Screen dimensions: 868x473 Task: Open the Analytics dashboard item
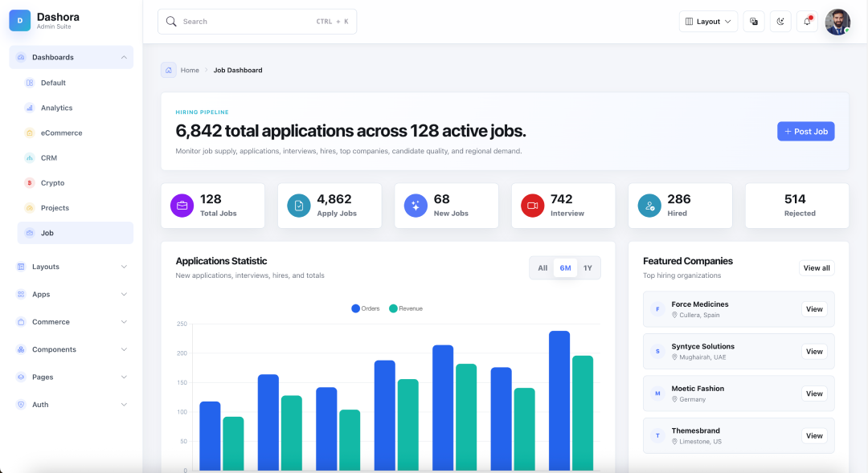[x=76, y=108]
